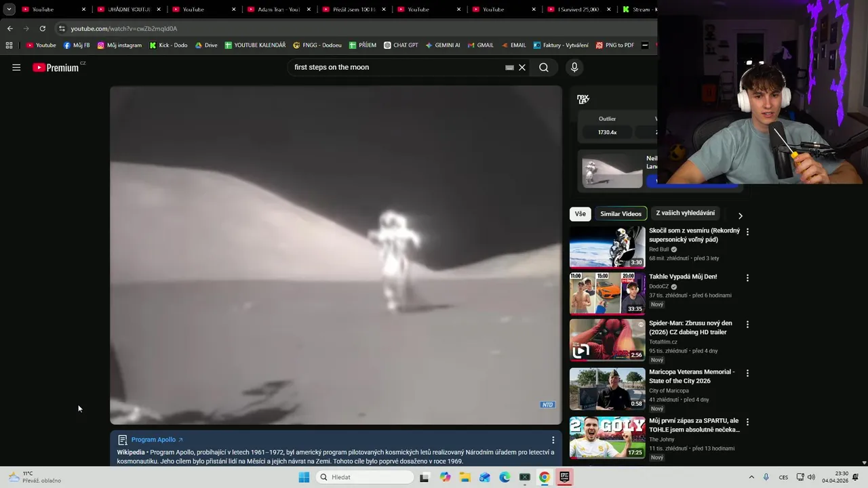Screen dimensions: 868x488
Task: Play the Red Bull space jump thumbnail
Action: tap(607, 247)
